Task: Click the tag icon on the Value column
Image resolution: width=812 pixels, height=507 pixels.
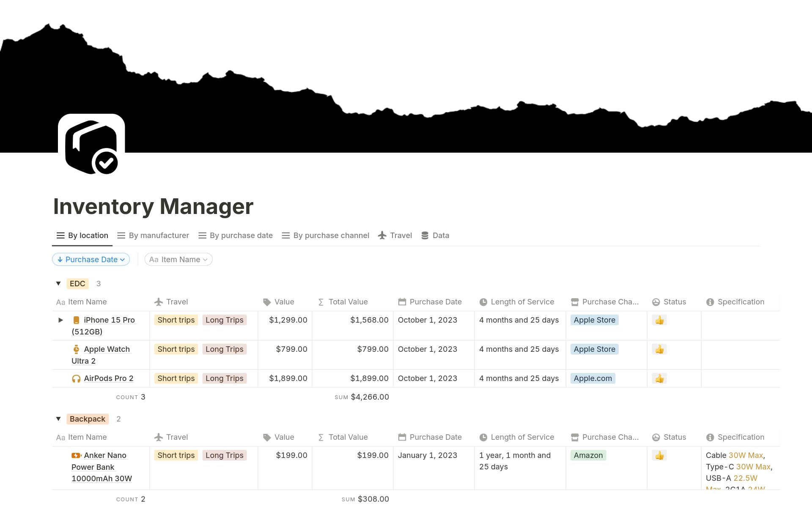Action: click(x=267, y=302)
